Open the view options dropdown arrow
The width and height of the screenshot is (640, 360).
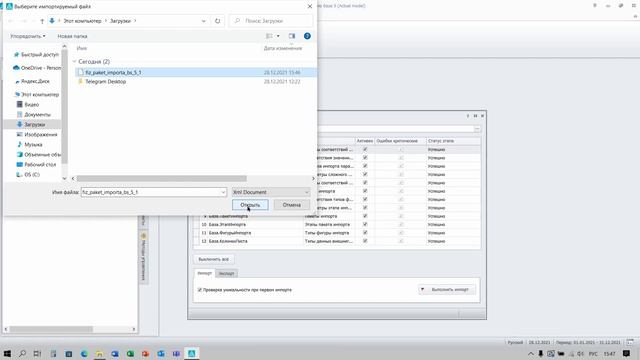(278, 36)
